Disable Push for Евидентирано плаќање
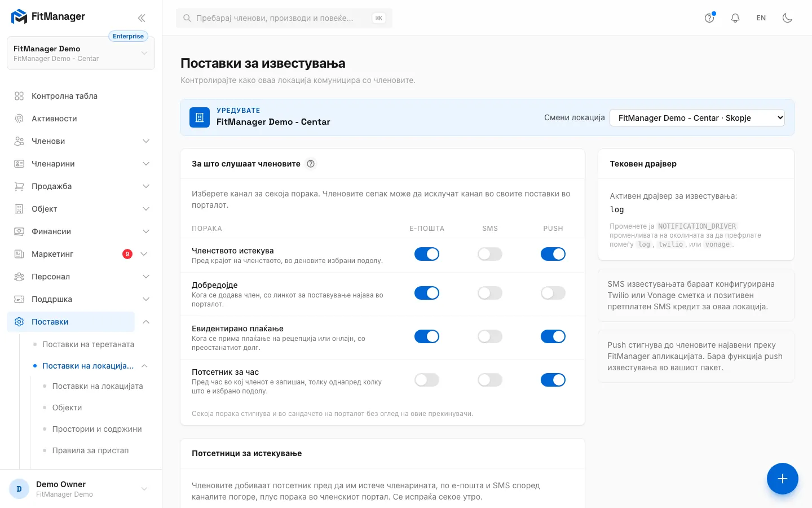Image resolution: width=812 pixels, height=508 pixels. coord(553,336)
